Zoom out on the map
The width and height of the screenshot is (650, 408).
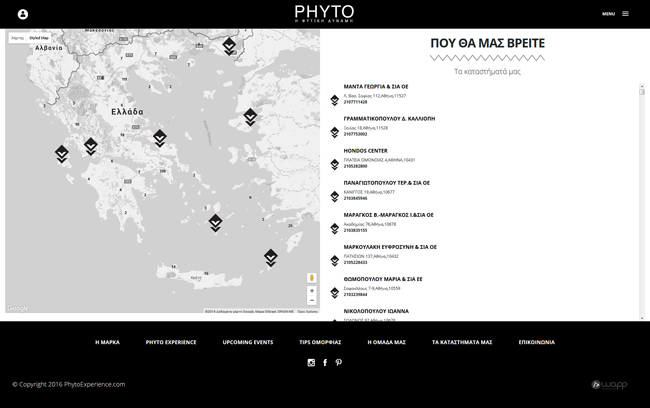coord(312,300)
